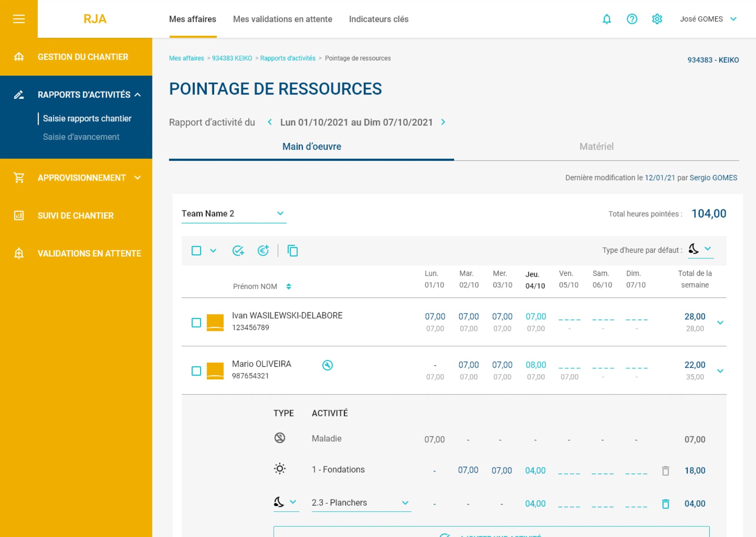The height and width of the screenshot is (537, 756).
Task: Open the 2.3 - Planchers activity dropdown
Action: point(361,503)
